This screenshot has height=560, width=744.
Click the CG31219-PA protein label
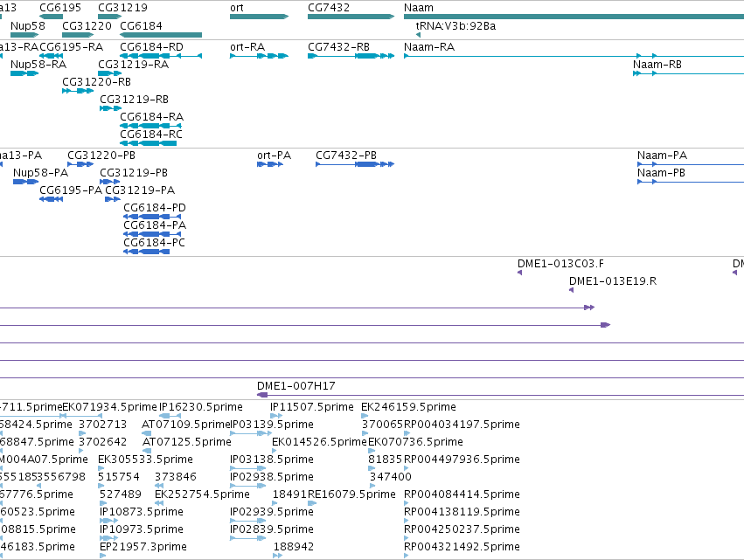[140, 190]
